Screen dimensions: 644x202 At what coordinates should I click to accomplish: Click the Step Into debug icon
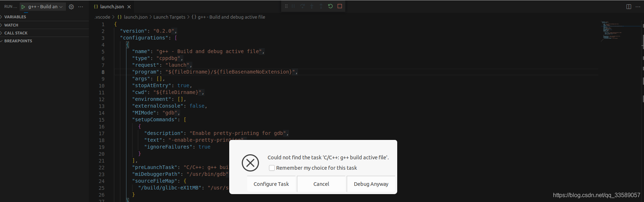point(312,6)
